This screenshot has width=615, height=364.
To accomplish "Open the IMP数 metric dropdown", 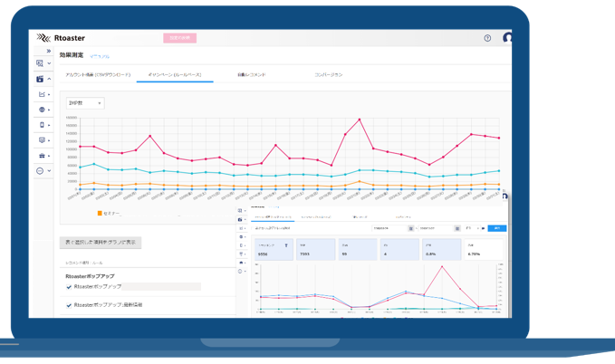I will pos(85,104).
